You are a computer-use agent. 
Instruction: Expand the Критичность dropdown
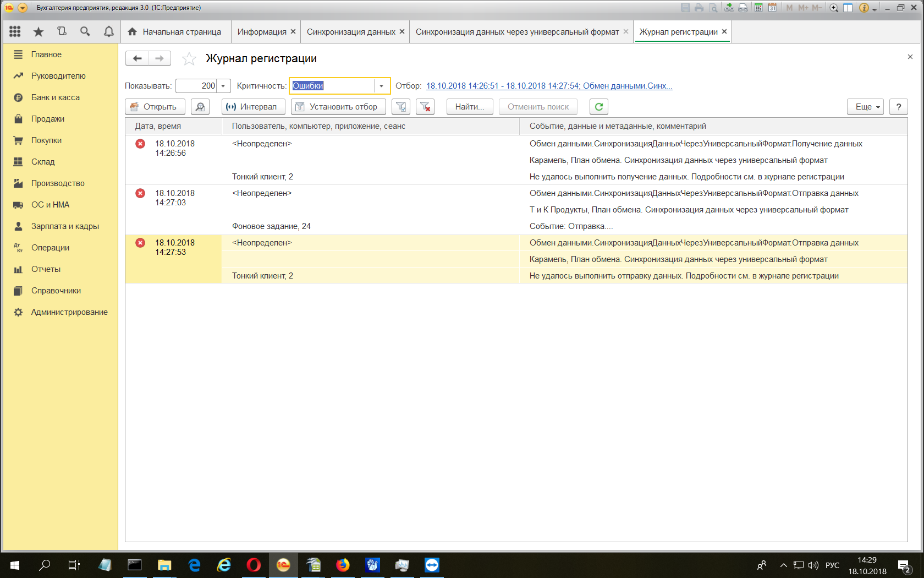381,86
